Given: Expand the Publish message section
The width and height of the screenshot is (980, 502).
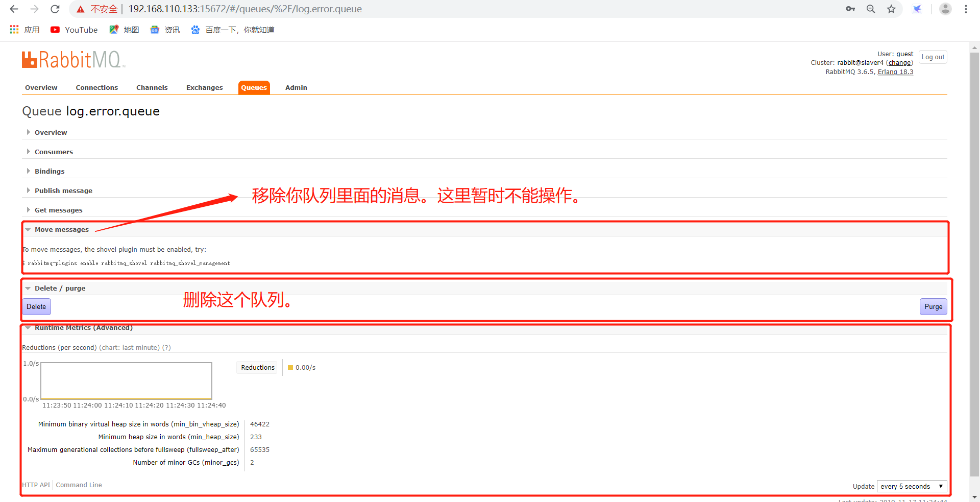Looking at the screenshot, I should (63, 190).
